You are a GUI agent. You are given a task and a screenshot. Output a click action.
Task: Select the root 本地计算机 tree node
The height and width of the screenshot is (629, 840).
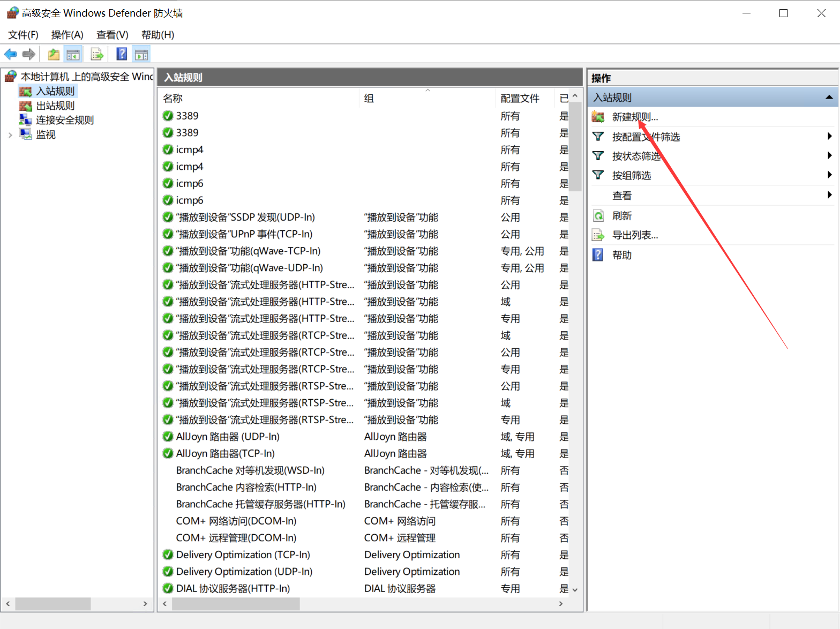tap(87, 77)
